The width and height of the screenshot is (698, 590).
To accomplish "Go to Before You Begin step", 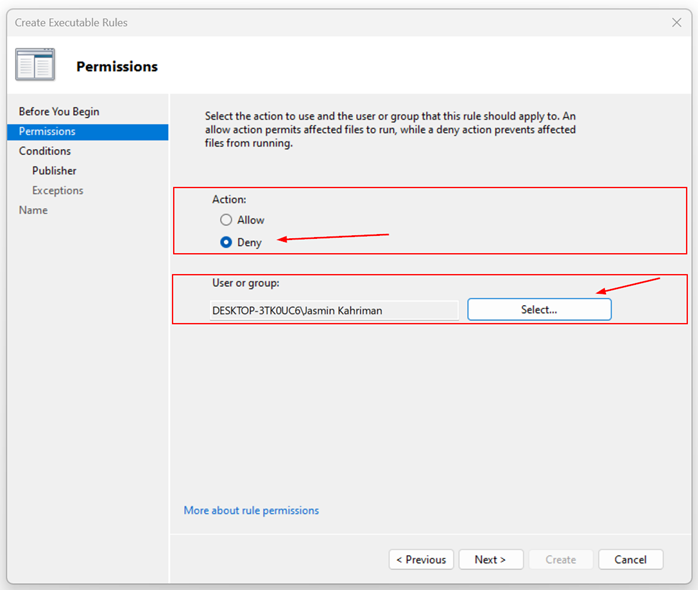I will click(59, 112).
